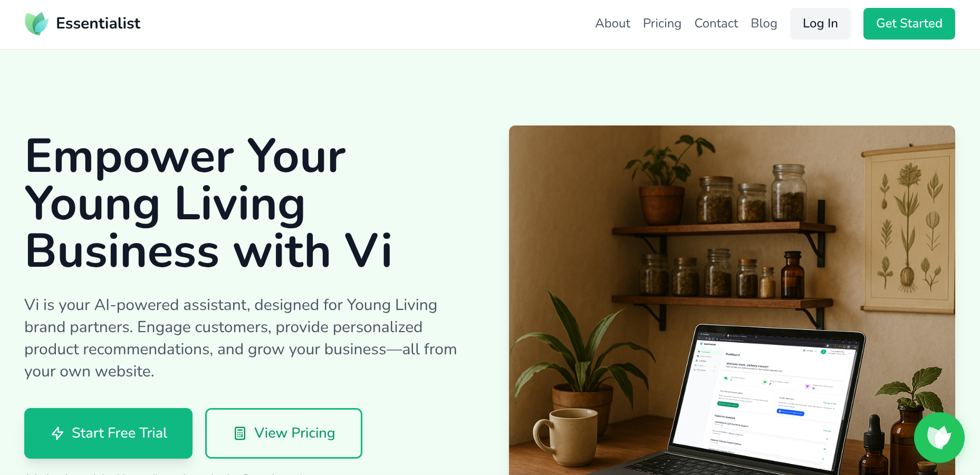980x475 pixels.
Task: Start the free trial via Start Free Trial button
Action: tap(108, 433)
